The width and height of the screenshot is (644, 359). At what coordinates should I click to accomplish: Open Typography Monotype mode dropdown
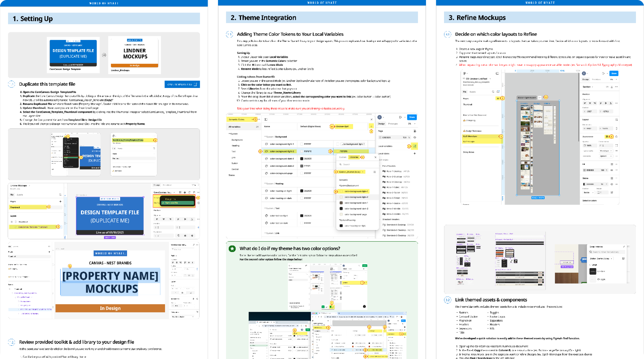[x=606, y=151]
